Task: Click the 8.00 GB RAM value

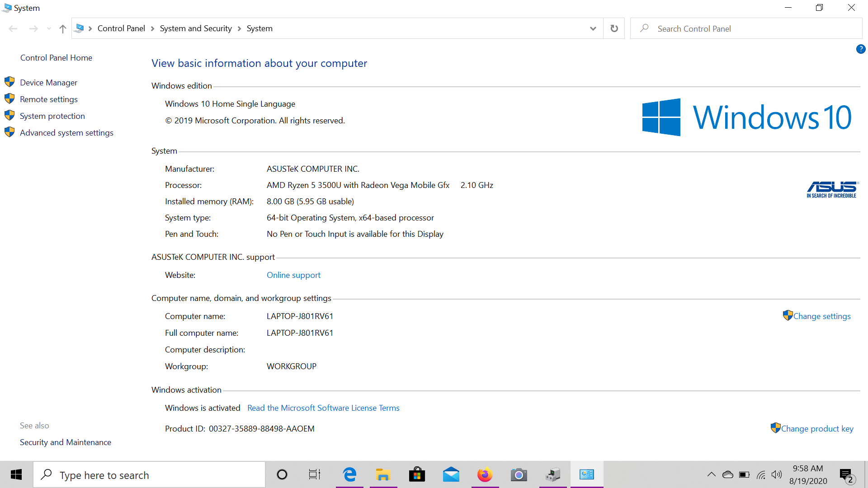Action: point(310,202)
